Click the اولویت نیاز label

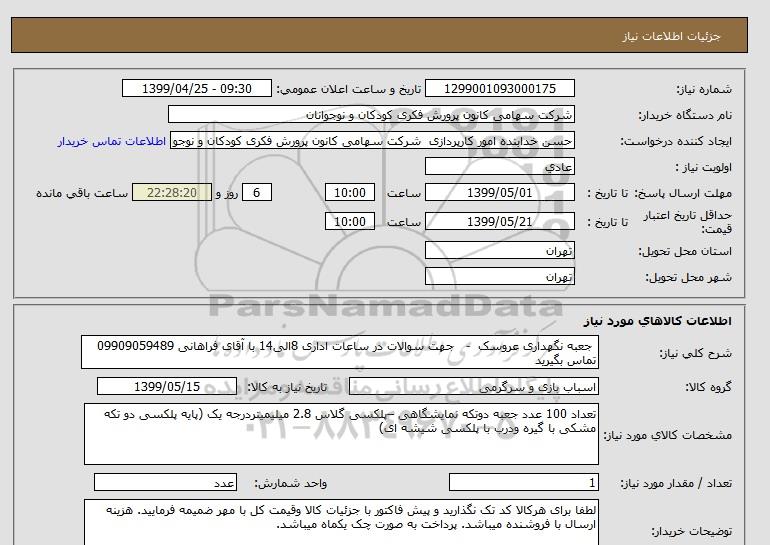[704, 167]
